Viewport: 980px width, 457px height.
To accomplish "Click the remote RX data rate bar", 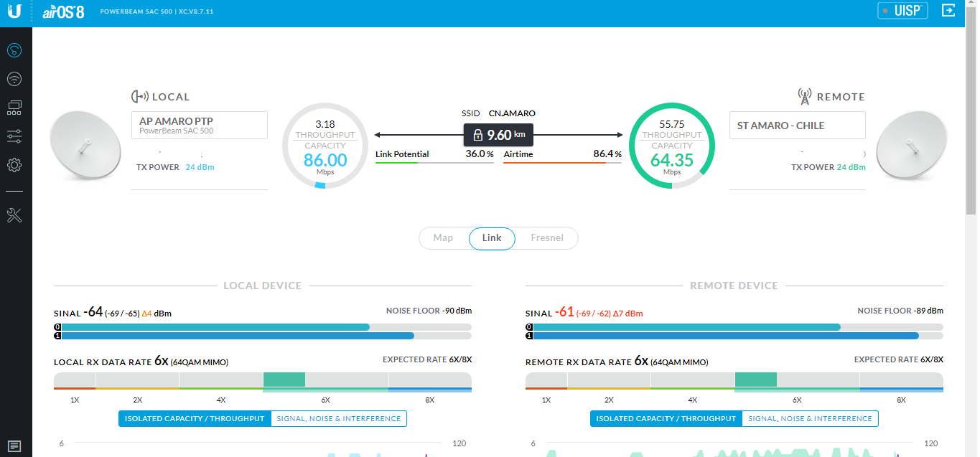I will (x=734, y=382).
